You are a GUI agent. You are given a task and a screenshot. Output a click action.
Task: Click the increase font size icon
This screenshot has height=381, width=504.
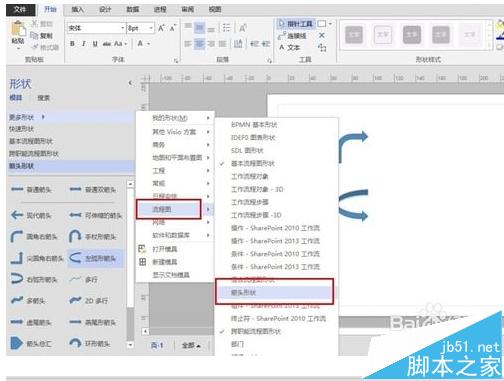pos(161,28)
